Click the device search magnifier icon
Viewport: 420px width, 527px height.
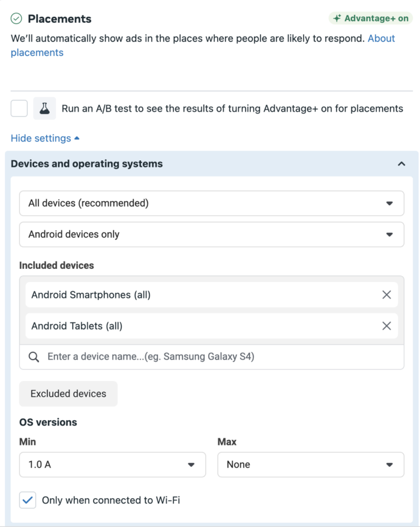(x=34, y=357)
